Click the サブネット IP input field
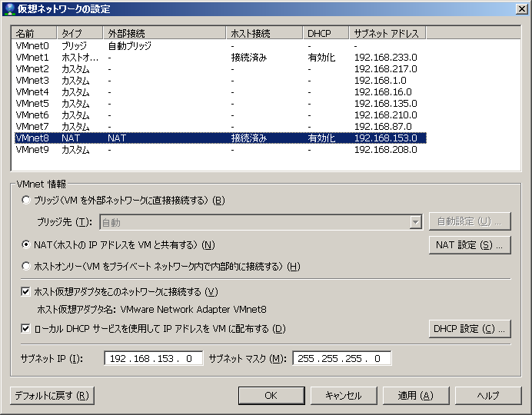 153,358
